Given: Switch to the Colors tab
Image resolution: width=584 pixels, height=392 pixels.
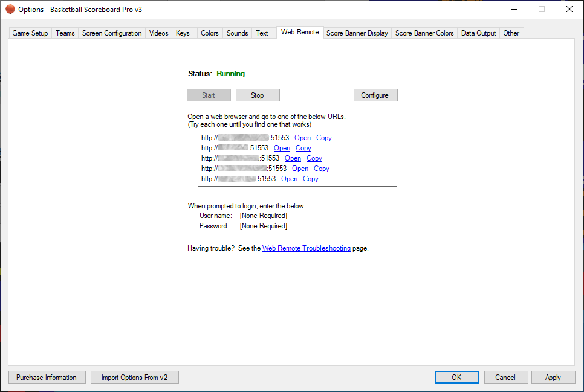Looking at the screenshot, I should [210, 33].
